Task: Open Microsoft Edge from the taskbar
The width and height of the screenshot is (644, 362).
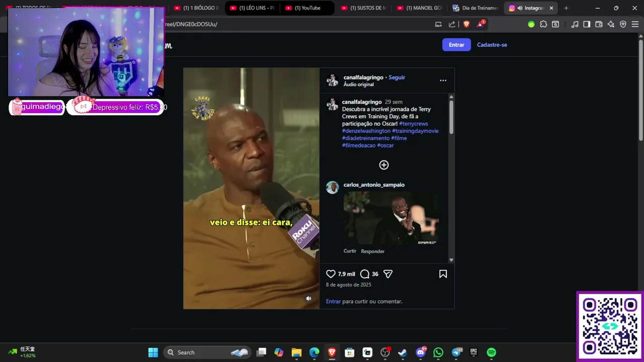Action: (314, 352)
